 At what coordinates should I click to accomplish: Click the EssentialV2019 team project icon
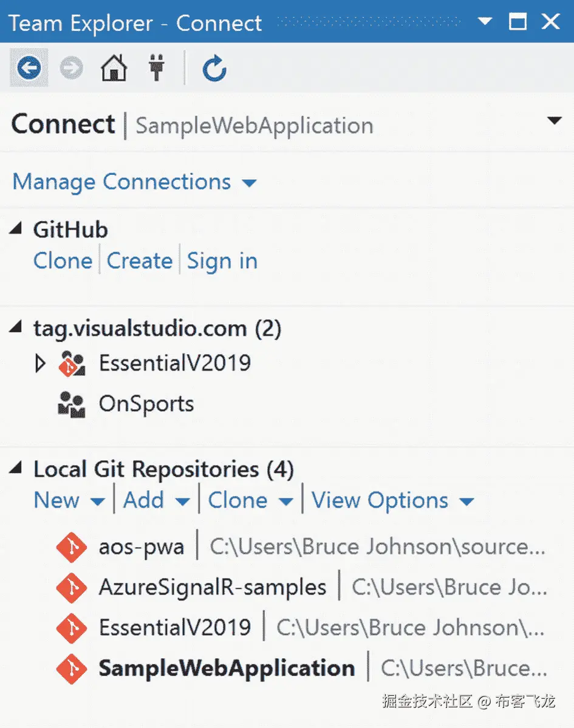72,364
